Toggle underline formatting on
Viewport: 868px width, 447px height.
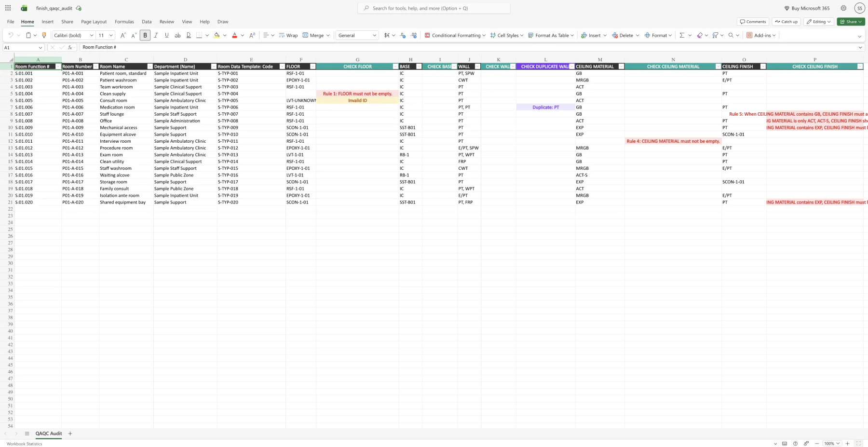point(166,35)
